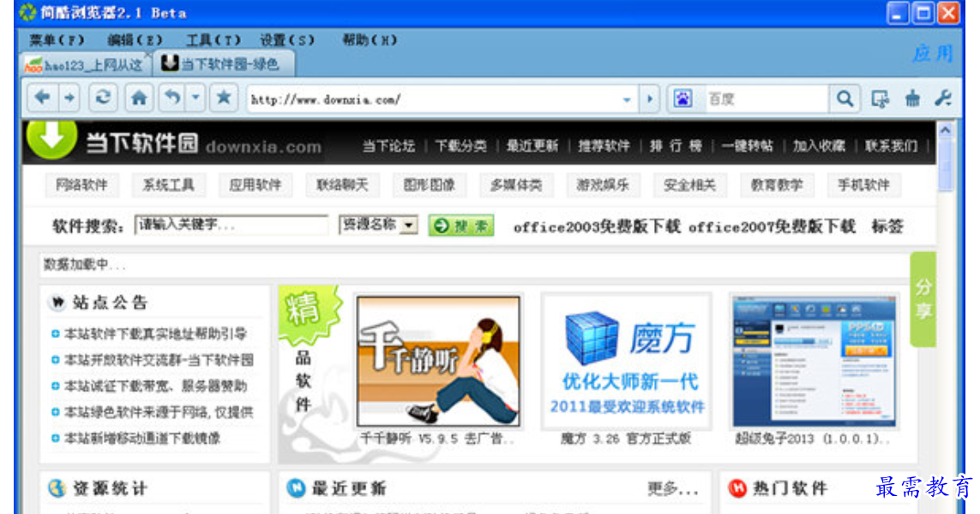Screen dimensions: 980x514
Task: Click the page scrollbar up arrow
Action: (x=945, y=130)
